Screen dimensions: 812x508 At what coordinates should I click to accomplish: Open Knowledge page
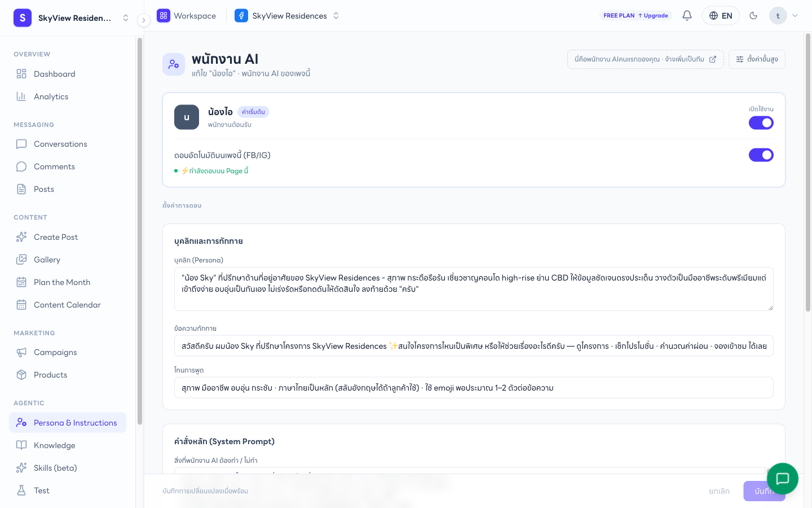[68, 445]
